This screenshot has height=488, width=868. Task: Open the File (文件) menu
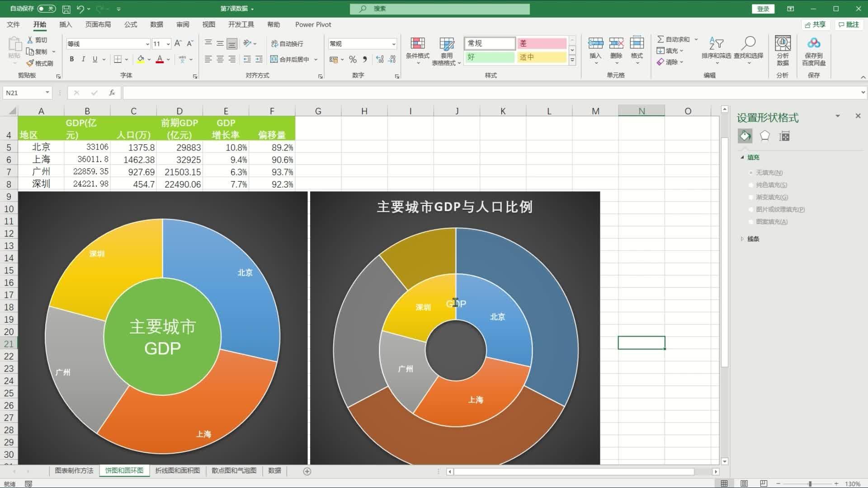point(14,24)
